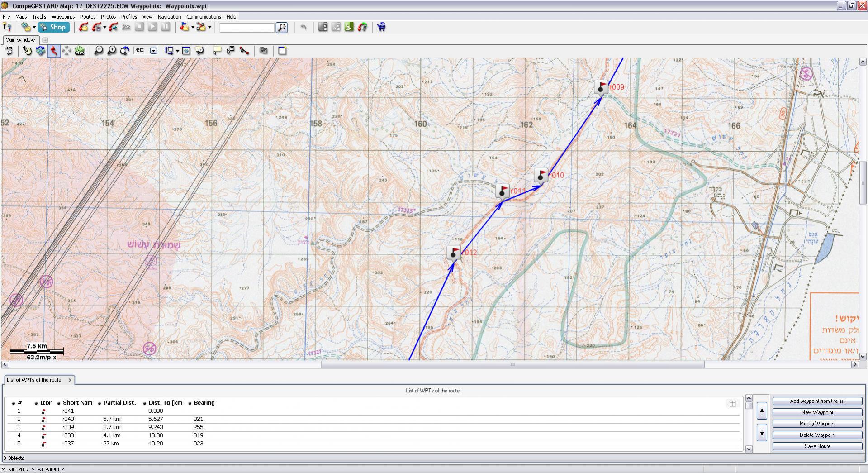The image size is (868, 473).
Task: Open the Waypoints menu
Action: 63,17
